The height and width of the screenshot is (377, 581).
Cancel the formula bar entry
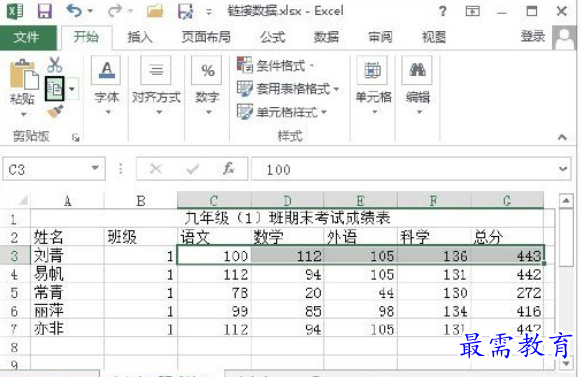click(x=156, y=169)
